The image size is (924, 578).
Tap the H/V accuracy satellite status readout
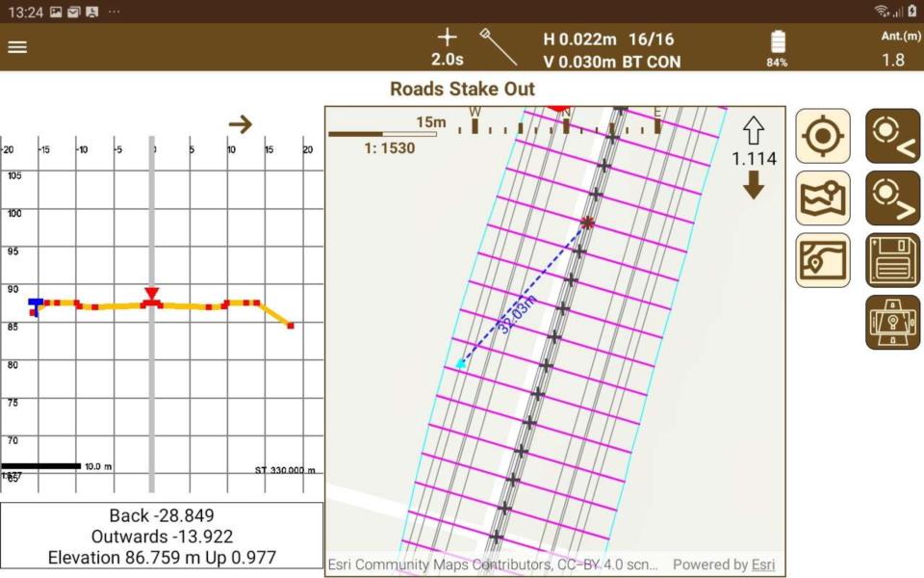click(x=611, y=50)
